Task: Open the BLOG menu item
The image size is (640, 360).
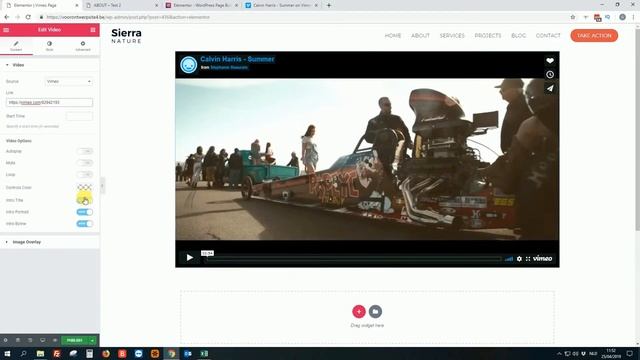Action: click(518, 36)
